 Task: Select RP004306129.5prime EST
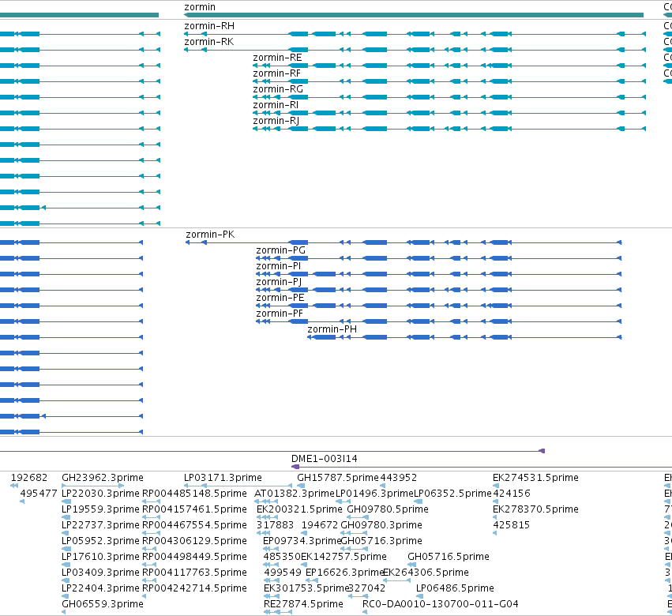coord(194,541)
